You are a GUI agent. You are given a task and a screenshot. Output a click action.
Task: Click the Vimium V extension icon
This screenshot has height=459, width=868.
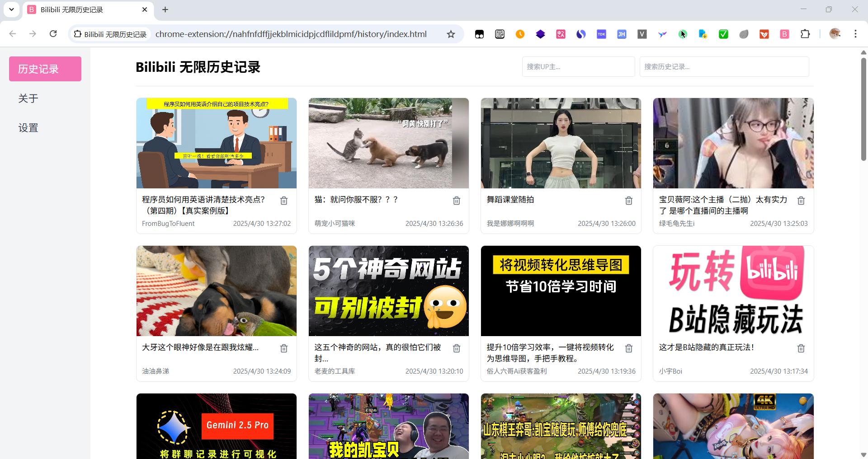tap(642, 34)
